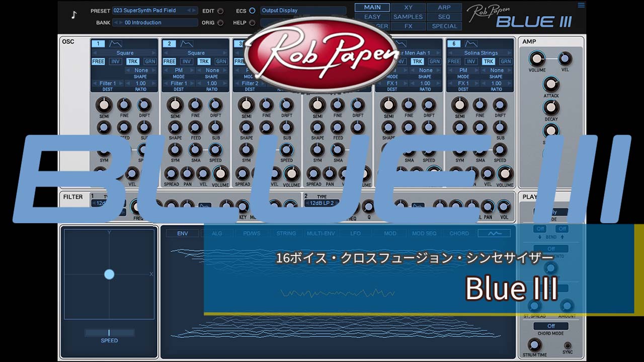Click the Chord Mode Off button
The width and height of the screenshot is (644, 362).
tap(551, 326)
